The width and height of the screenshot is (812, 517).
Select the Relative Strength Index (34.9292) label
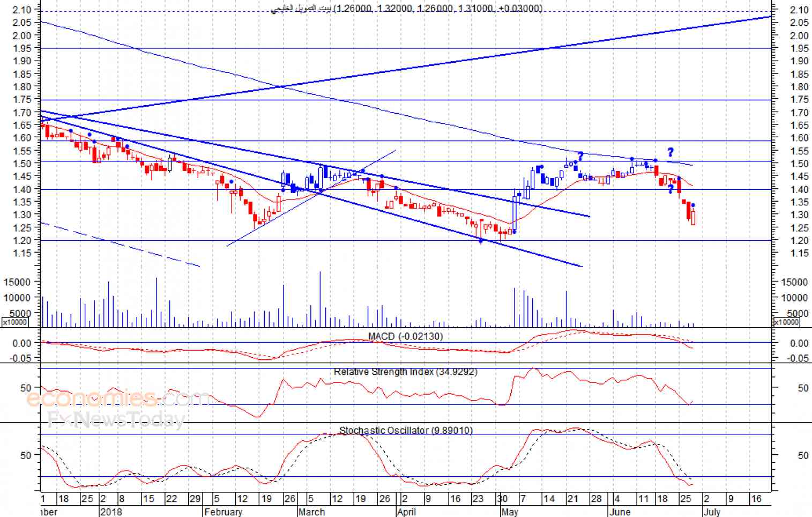point(405,371)
